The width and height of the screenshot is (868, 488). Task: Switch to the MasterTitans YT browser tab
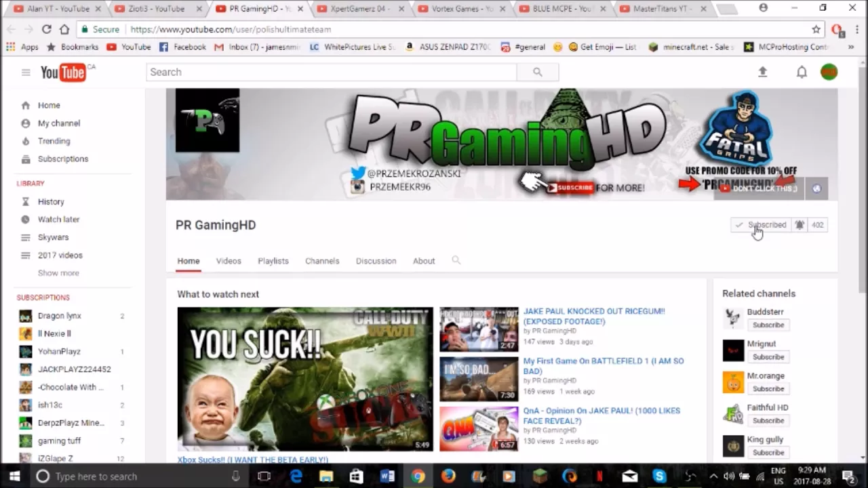[665, 9]
